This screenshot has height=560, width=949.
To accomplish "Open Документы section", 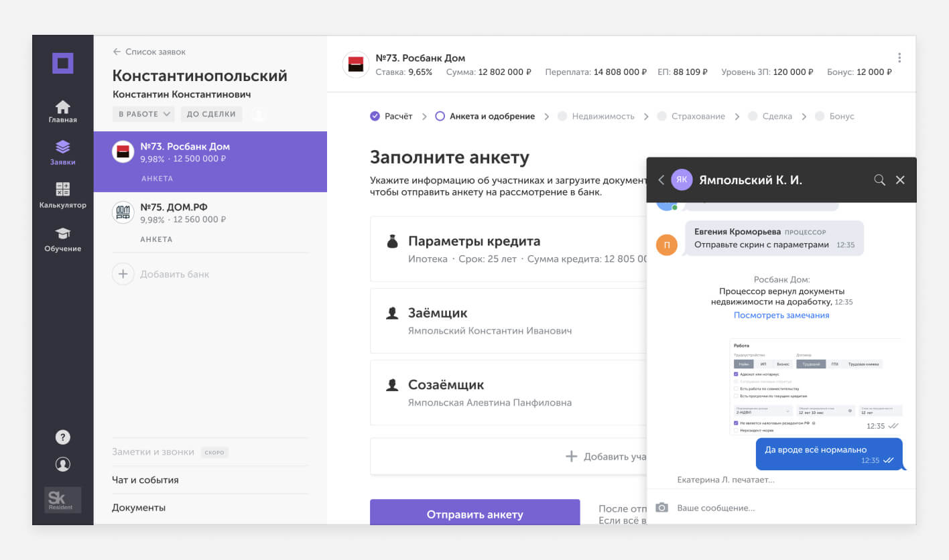I will pos(139,508).
